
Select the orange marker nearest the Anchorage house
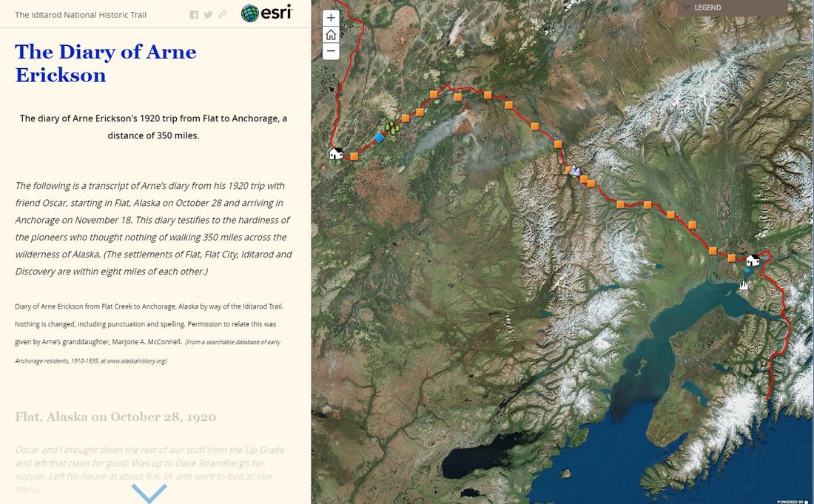[x=731, y=258]
